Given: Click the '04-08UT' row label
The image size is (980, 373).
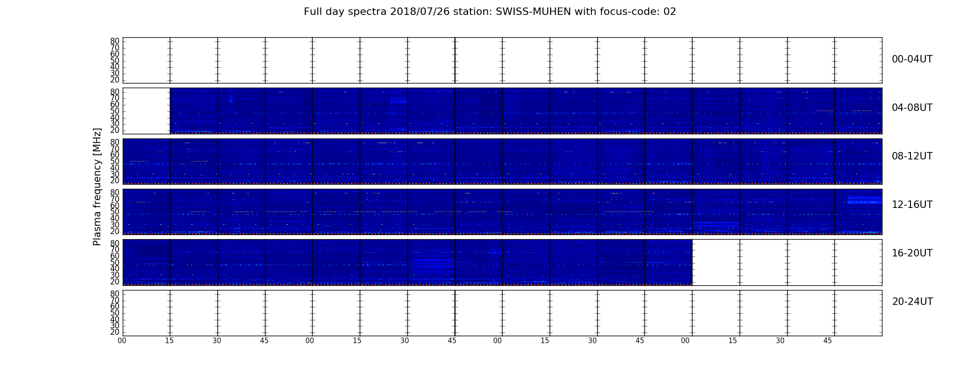Looking at the screenshot, I should (912, 108).
